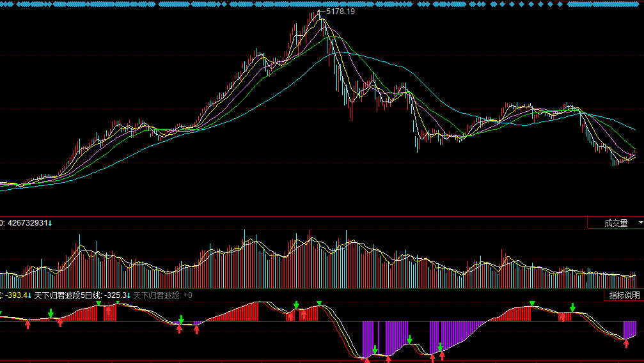644x363 pixels.
Task: Select the gray 天下归君波段 indicator name
Action: [x=156, y=295]
